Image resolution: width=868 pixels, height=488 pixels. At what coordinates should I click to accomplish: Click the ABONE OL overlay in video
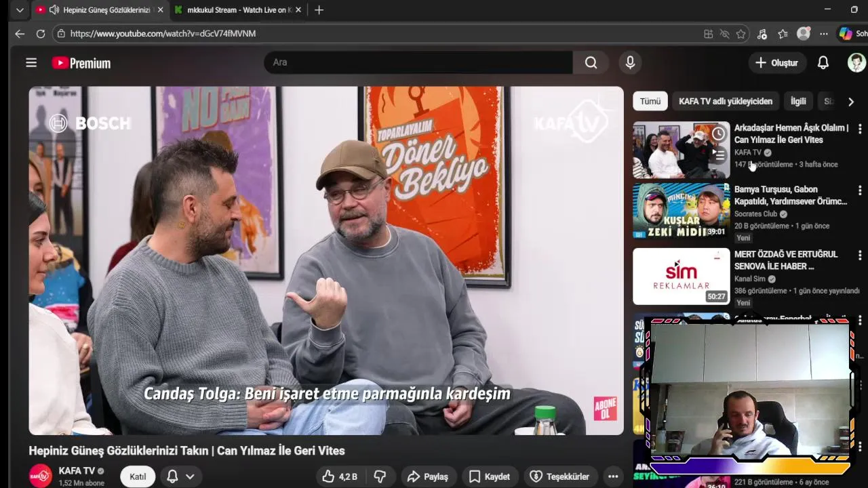coord(605,409)
